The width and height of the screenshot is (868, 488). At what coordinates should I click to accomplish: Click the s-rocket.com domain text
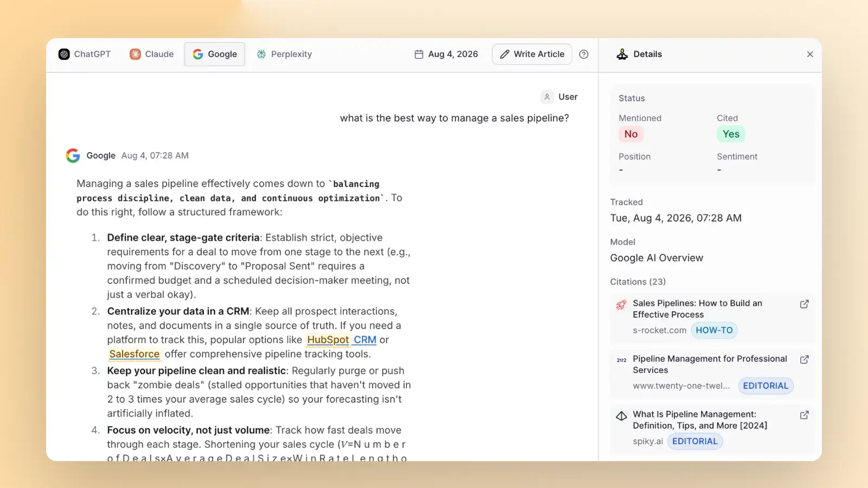[x=659, y=330]
